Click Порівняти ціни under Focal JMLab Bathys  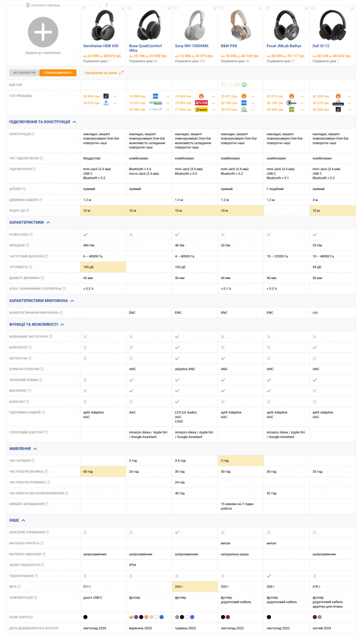tap(278, 61)
